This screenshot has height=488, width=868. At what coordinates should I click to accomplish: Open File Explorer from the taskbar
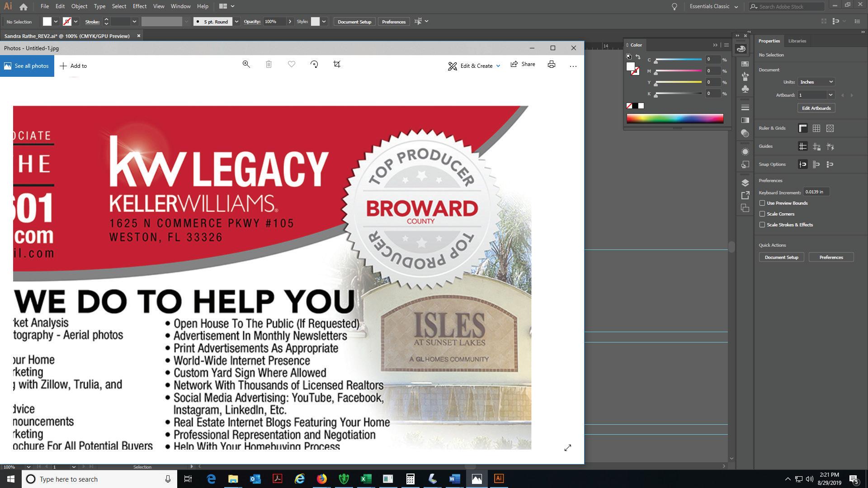[x=233, y=479]
